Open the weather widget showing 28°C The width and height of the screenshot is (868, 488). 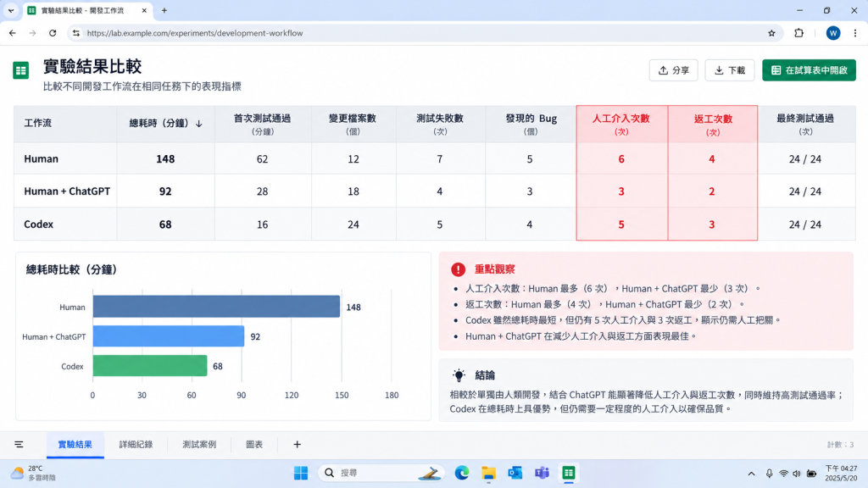[34, 473]
